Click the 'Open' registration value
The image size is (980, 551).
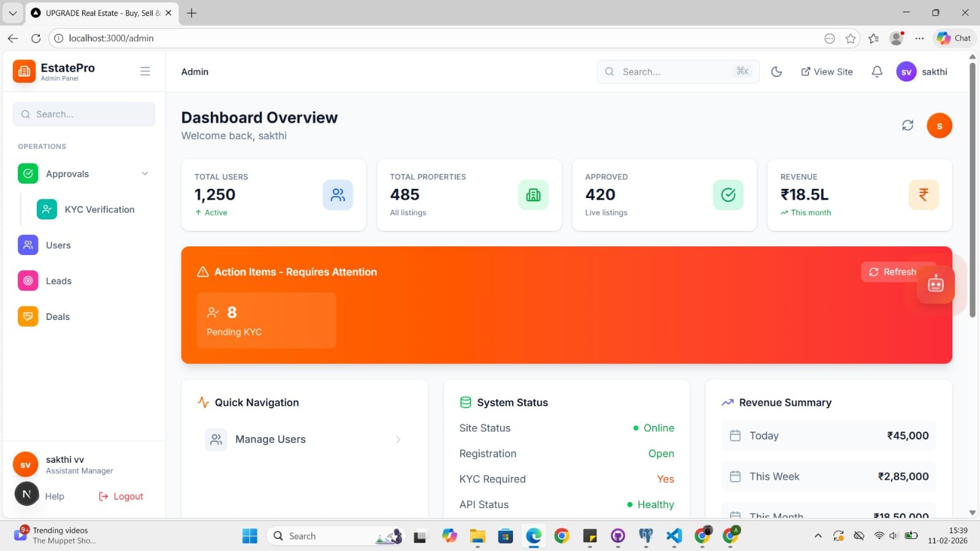tap(661, 454)
